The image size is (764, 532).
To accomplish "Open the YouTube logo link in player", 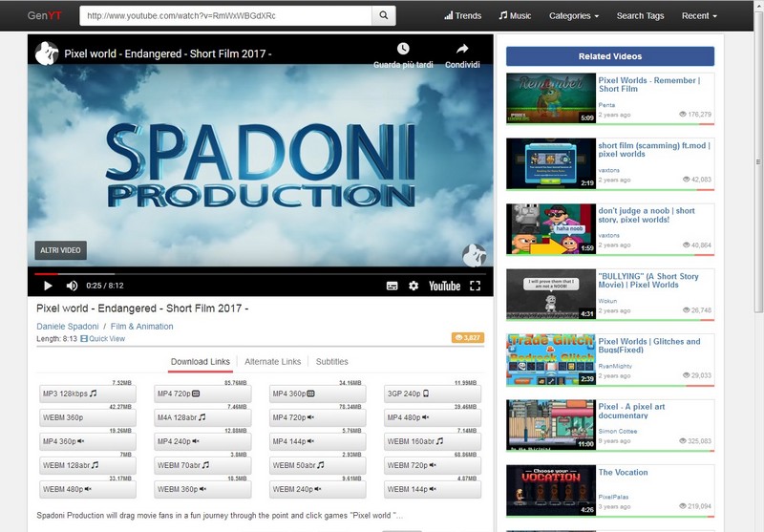I will 444,286.
